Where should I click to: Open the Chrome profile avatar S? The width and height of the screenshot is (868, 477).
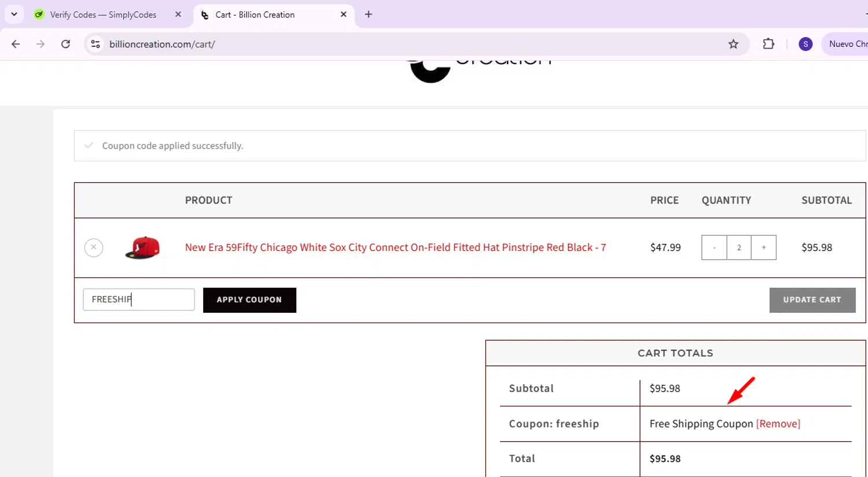tap(806, 44)
